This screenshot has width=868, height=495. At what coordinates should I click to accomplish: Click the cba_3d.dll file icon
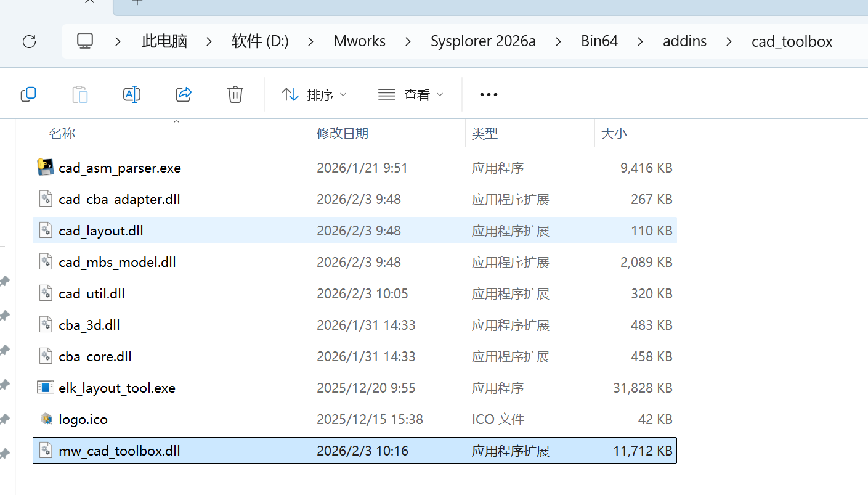coord(46,325)
